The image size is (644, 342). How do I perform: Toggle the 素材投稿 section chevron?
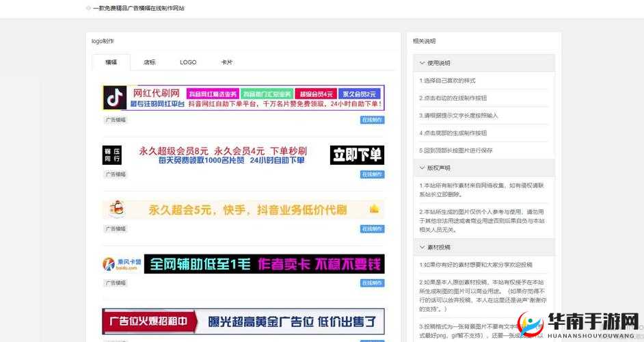422,248
